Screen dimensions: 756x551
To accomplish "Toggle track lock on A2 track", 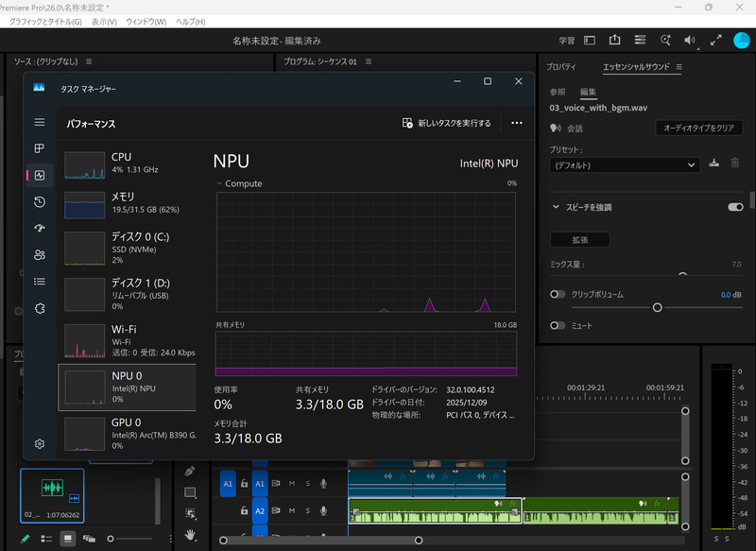I will click(x=245, y=510).
